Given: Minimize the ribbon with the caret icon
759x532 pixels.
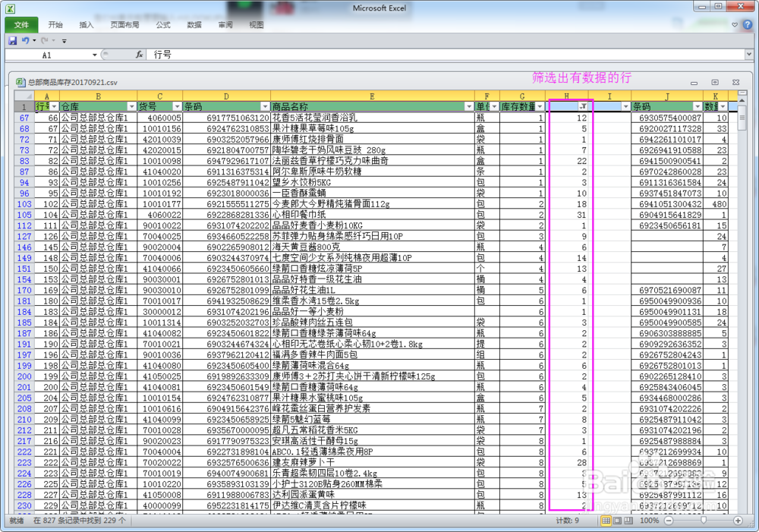Looking at the screenshot, I should click(735, 25).
